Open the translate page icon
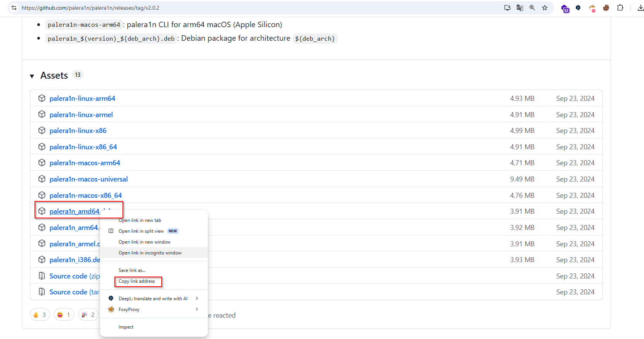644x339 pixels. coord(520,8)
